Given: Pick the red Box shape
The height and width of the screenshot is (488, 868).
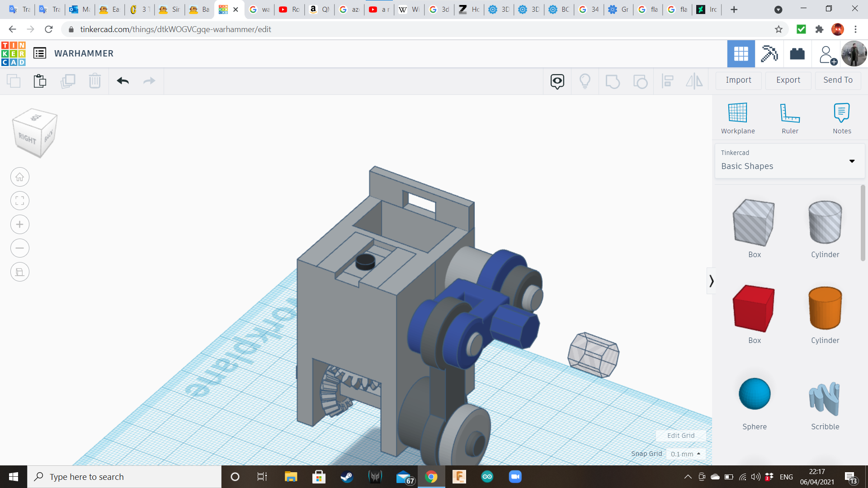Looking at the screenshot, I should click(754, 309).
